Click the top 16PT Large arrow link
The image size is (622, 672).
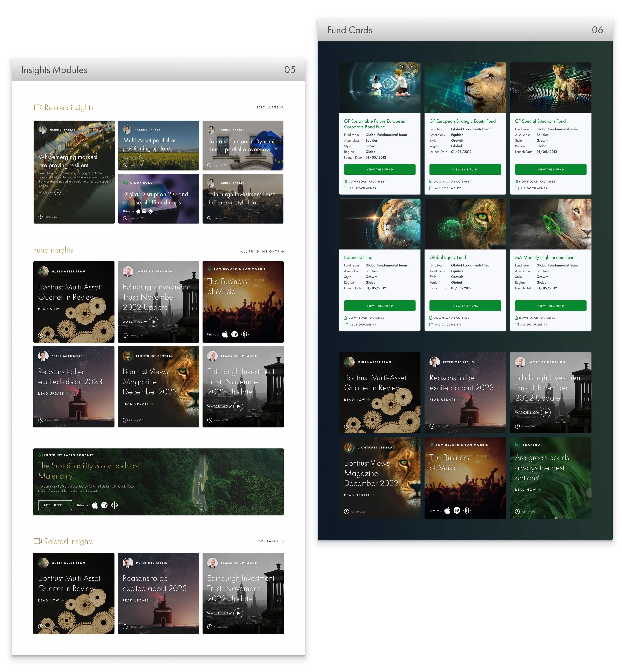pyautogui.click(x=270, y=107)
